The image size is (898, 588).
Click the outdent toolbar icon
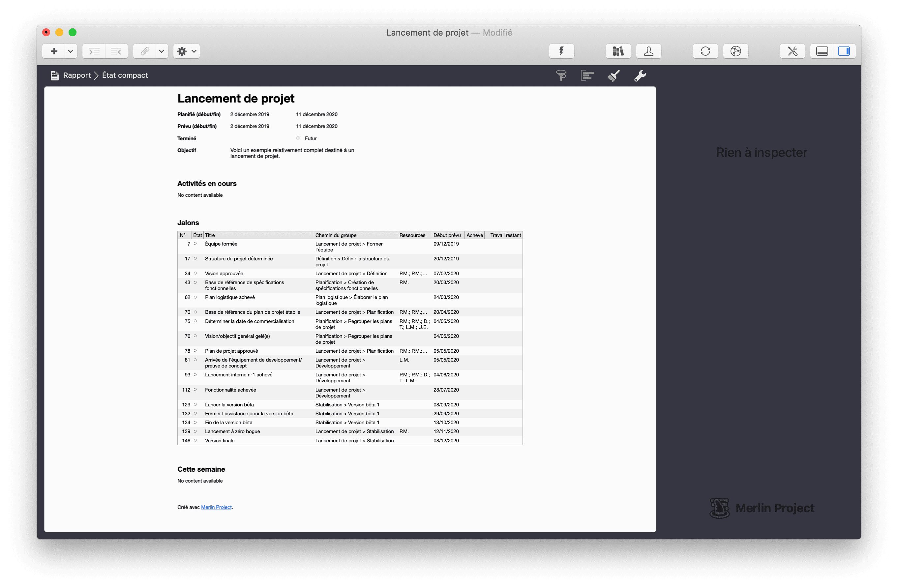pos(116,51)
